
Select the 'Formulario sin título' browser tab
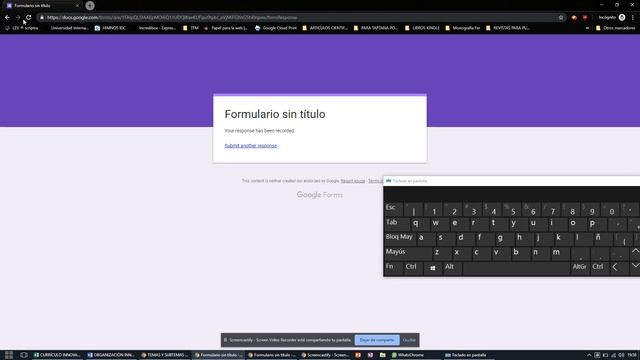41,6
